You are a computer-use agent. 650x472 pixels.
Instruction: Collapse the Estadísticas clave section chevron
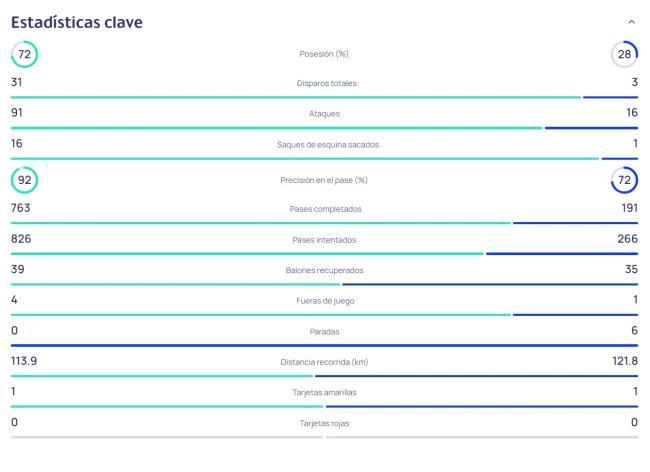tap(630, 21)
